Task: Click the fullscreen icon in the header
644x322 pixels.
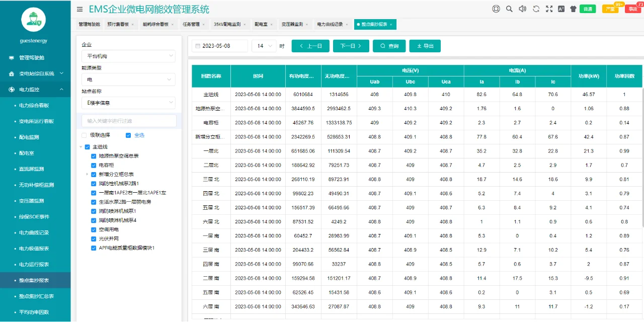Action: coord(548,9)
